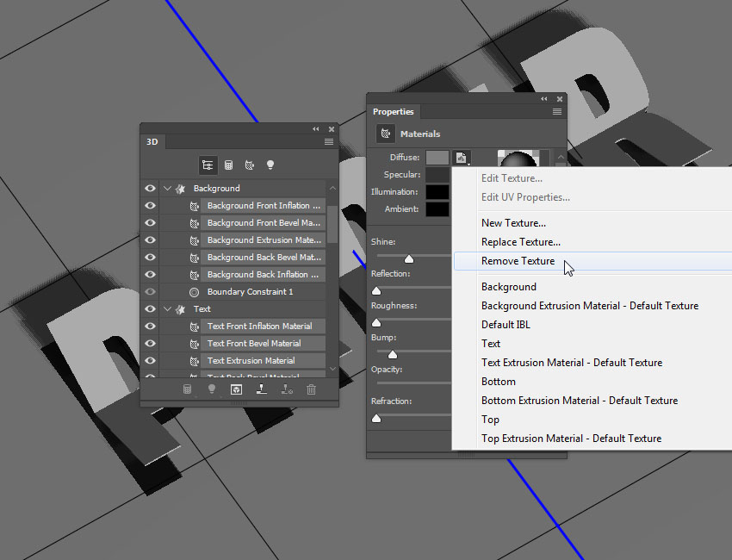The height and width of the screenshot is (560, 732).
Task: Hide the Background mesh with eye icon
Action: pos(150,188)
